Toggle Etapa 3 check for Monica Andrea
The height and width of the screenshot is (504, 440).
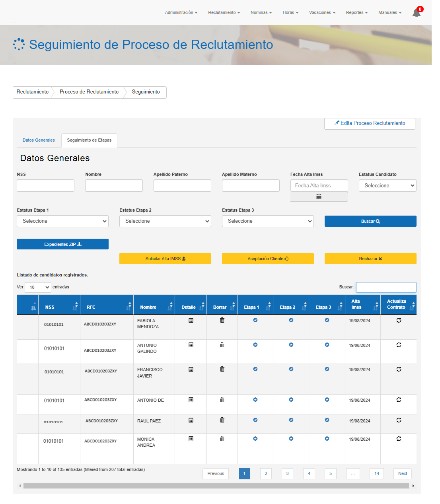327,439
